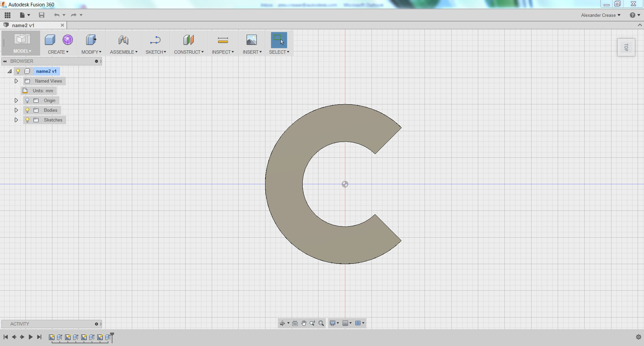Expand the Named Views folder

(16, 81)
